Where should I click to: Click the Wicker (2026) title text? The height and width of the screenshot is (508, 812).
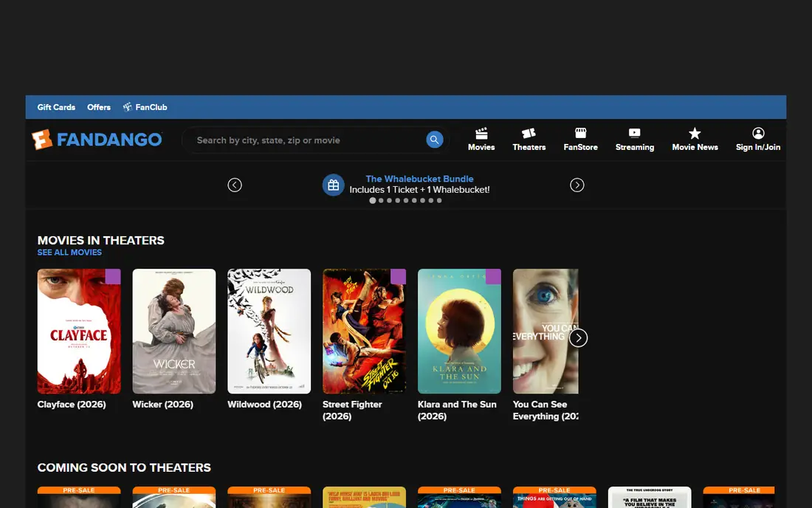point(162,405)
